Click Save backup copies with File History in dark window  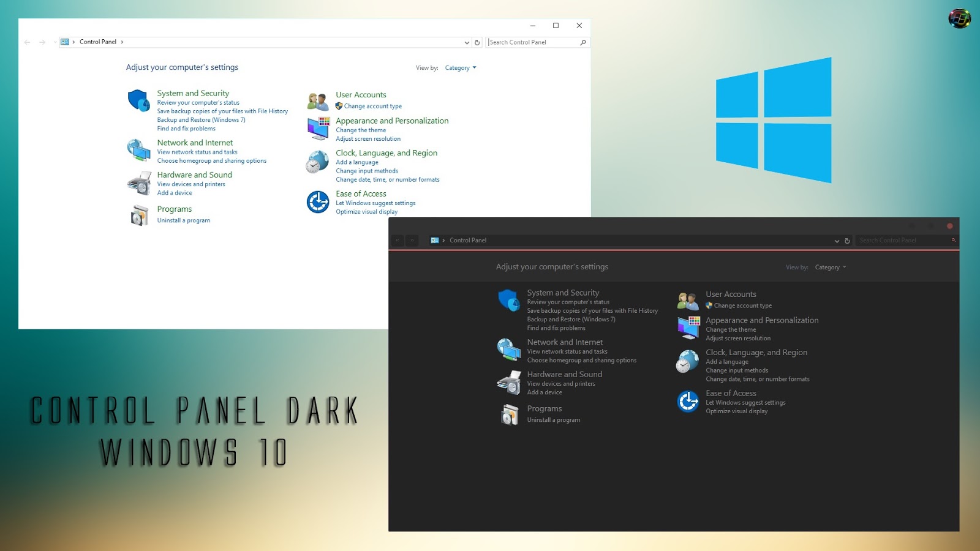click(x=592, y=311)
